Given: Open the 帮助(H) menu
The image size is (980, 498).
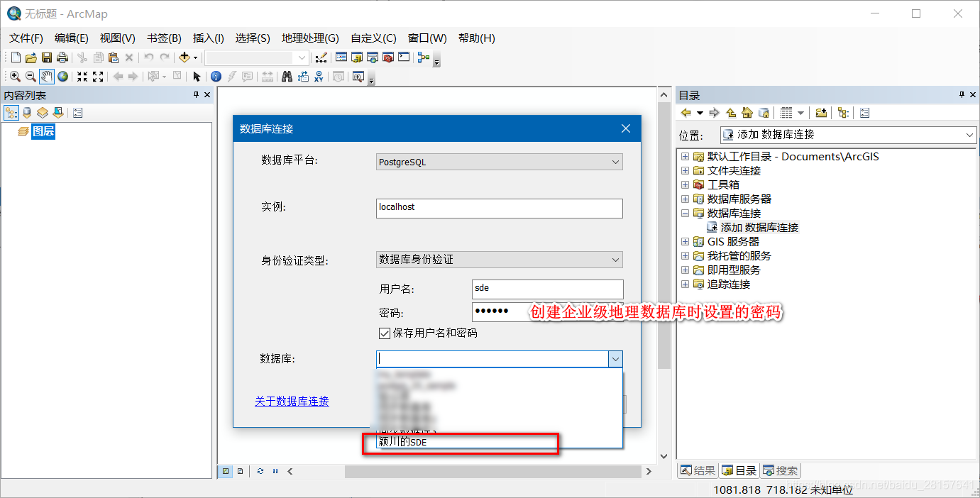Looking at the screenshot, I should pos(477,38).
